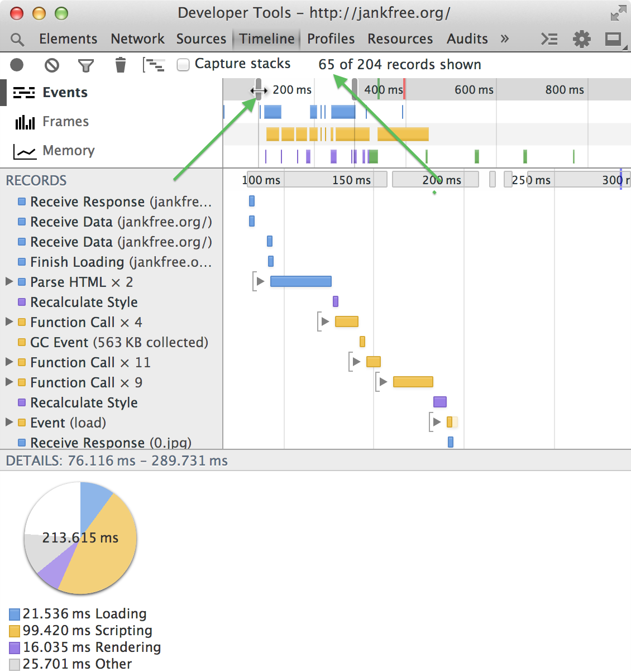Viewport: 631px width, 672px height.
Task: Open the DevTools search magnifier
Action: [17, 39]
